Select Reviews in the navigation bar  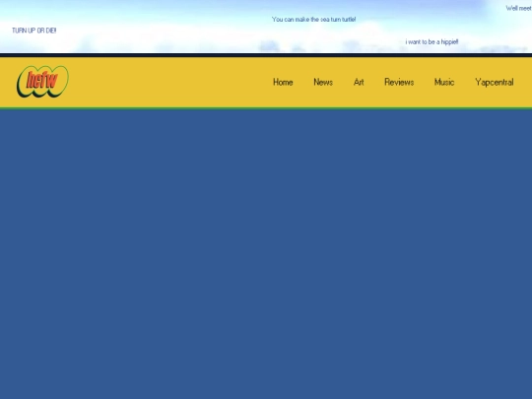click(x=399, y=82)
